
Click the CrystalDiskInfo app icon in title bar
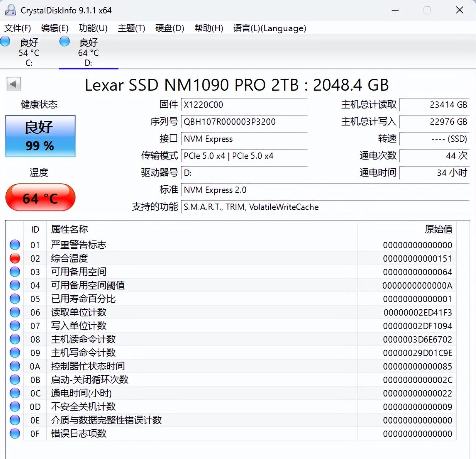[10, 10]
